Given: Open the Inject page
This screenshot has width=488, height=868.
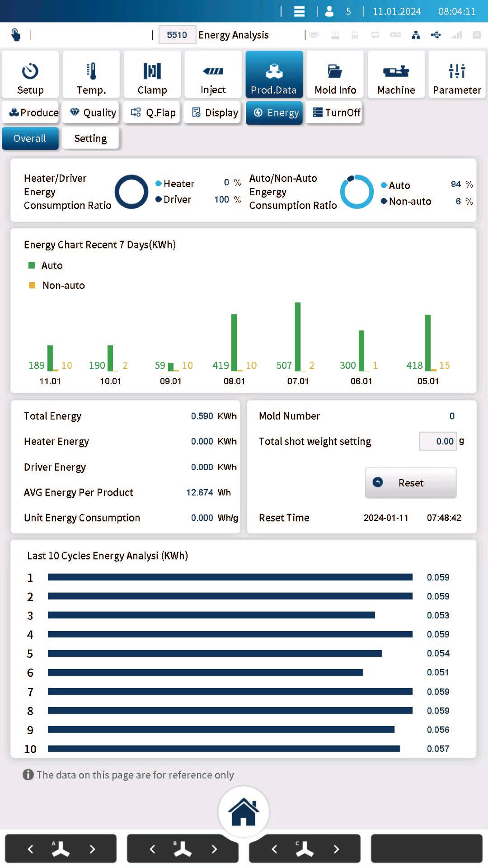Looking at the screenshot, I should pyautogui.click(x=213, y=75).
